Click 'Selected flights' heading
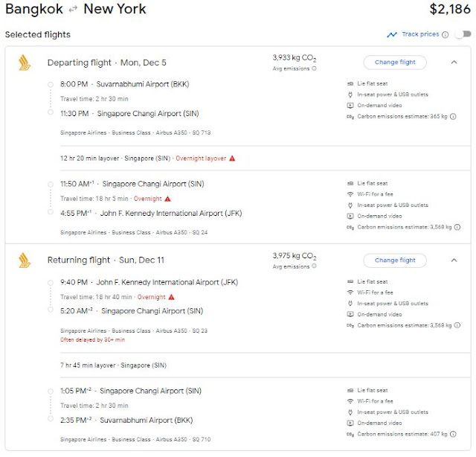 pos(38,35)
